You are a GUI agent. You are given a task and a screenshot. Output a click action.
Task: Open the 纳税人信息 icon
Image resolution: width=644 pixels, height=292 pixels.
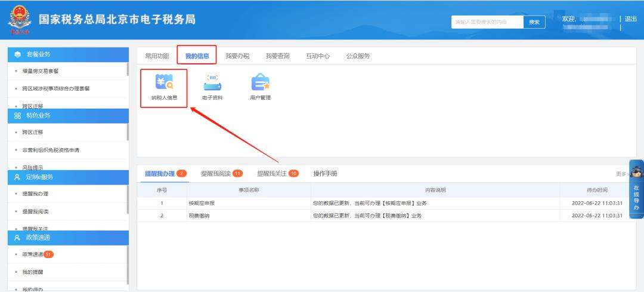[165, 87]
